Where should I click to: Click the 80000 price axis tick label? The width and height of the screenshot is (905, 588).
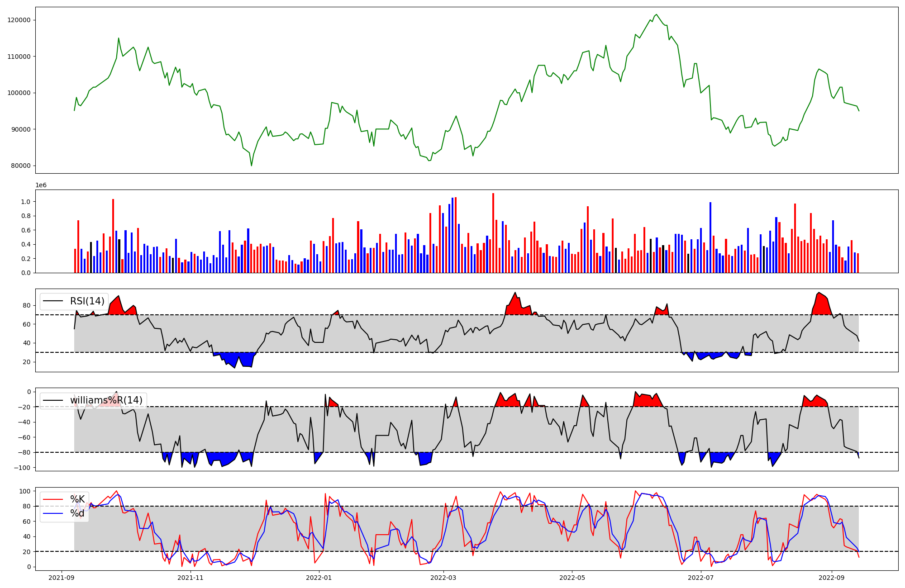[x=21, y=166]
